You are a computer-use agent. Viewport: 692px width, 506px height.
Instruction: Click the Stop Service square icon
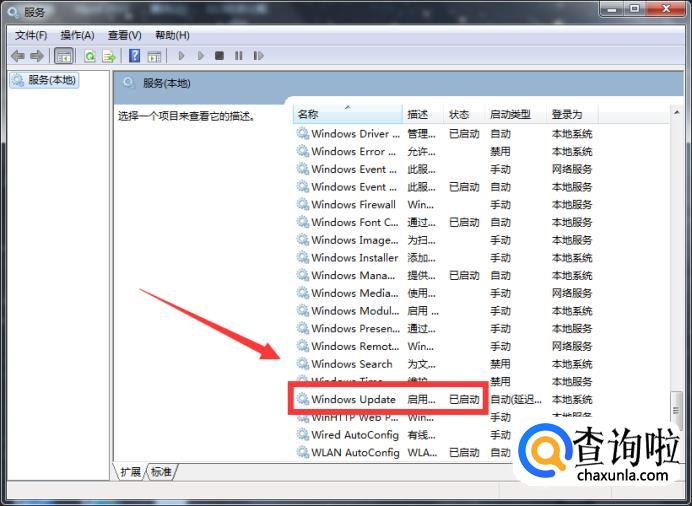[219, 56]
